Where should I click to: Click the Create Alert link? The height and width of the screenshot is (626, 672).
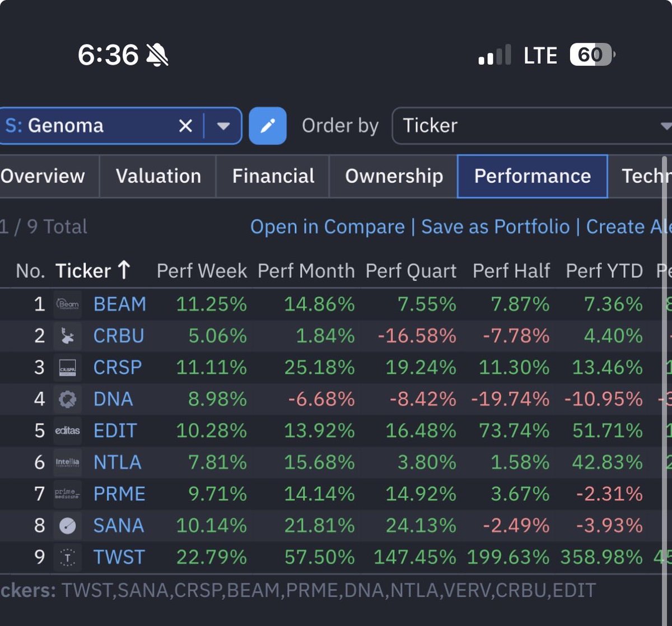pos(629,227)
